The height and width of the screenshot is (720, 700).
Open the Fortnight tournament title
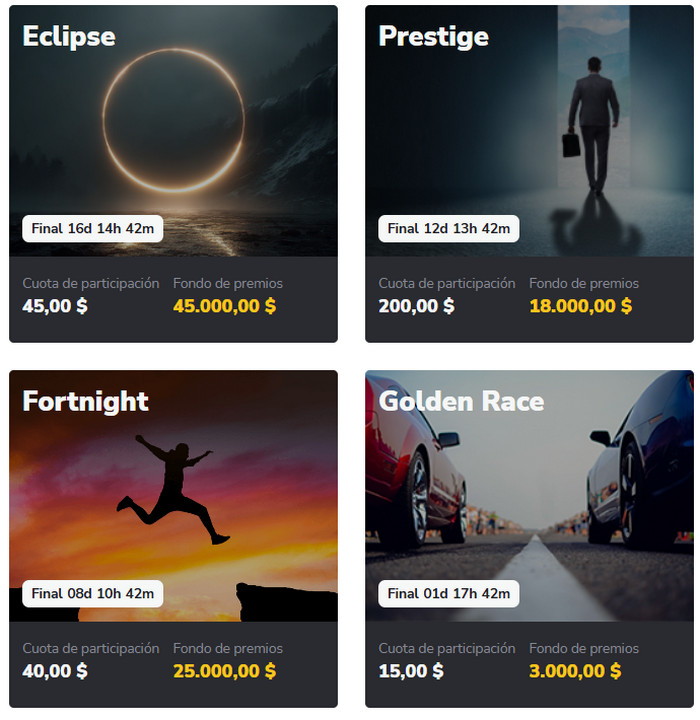[85, 402]
